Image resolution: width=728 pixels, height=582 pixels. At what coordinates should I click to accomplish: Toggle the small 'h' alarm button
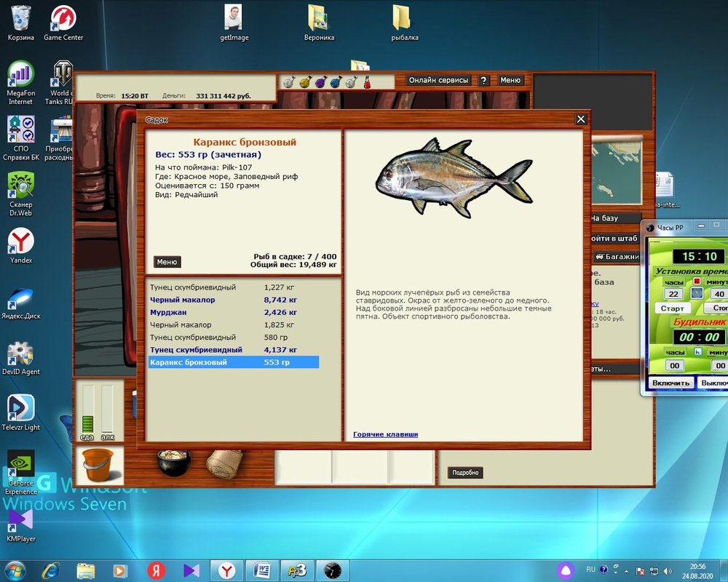click(x=697, y=352)
